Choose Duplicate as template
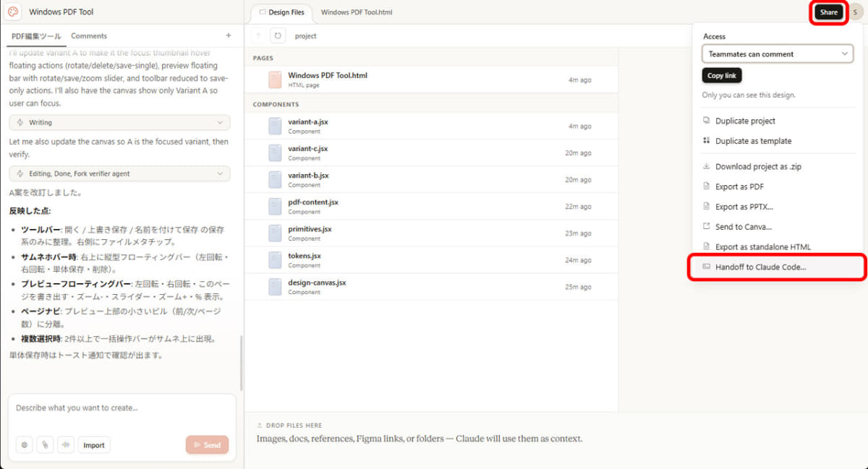The height and width of the screenshot is (469, 868). 753,141
